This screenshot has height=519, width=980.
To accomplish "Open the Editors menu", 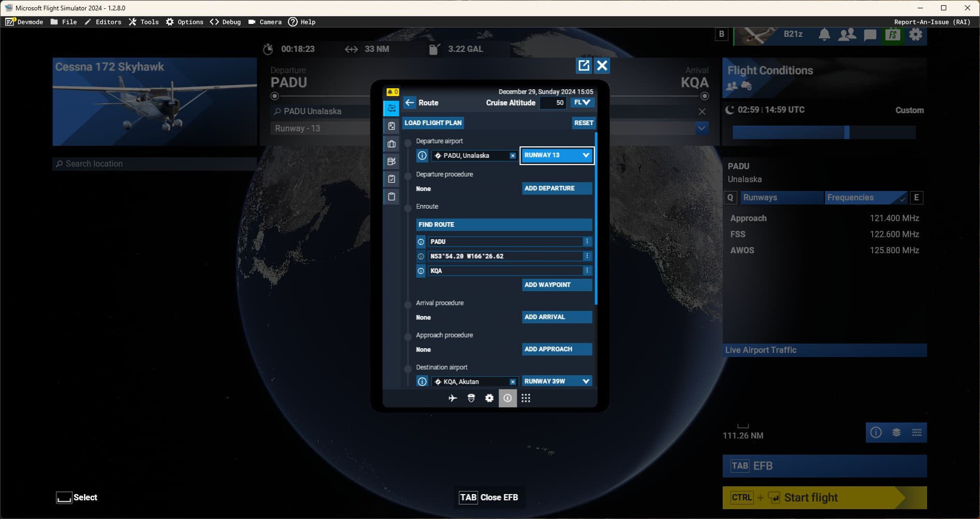I will 103,22.
